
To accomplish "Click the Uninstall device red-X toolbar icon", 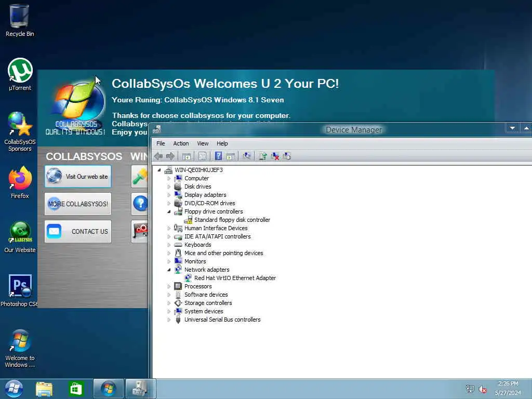I will tap(275, 156).
